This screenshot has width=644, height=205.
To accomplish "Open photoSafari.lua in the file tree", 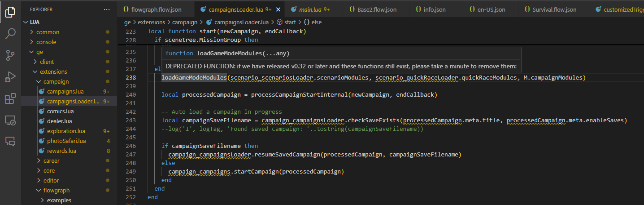I will pyautogui.click(x=66, y=141).
